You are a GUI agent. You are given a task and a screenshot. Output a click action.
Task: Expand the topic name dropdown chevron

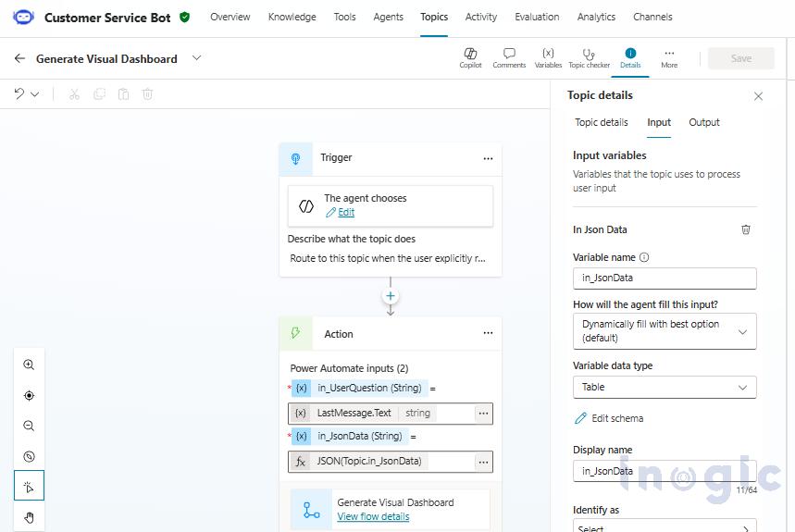pyautogui.click(x=197, y=57)
